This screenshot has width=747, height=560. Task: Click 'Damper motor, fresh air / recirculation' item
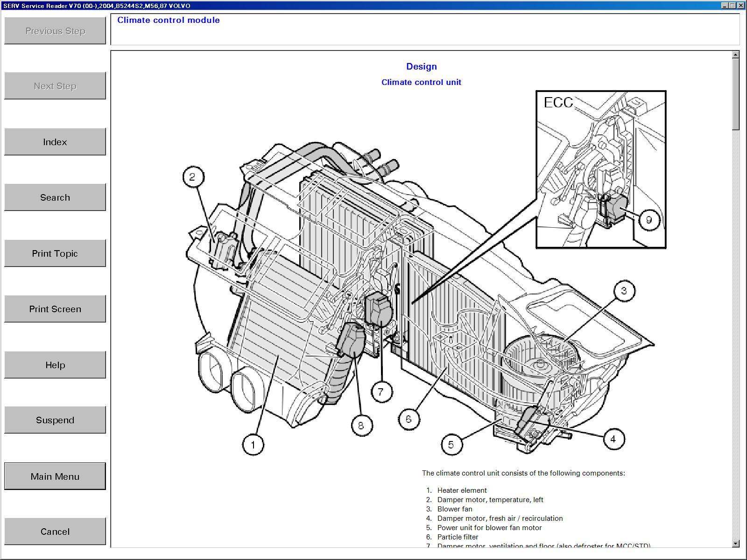tap(500, 518)
